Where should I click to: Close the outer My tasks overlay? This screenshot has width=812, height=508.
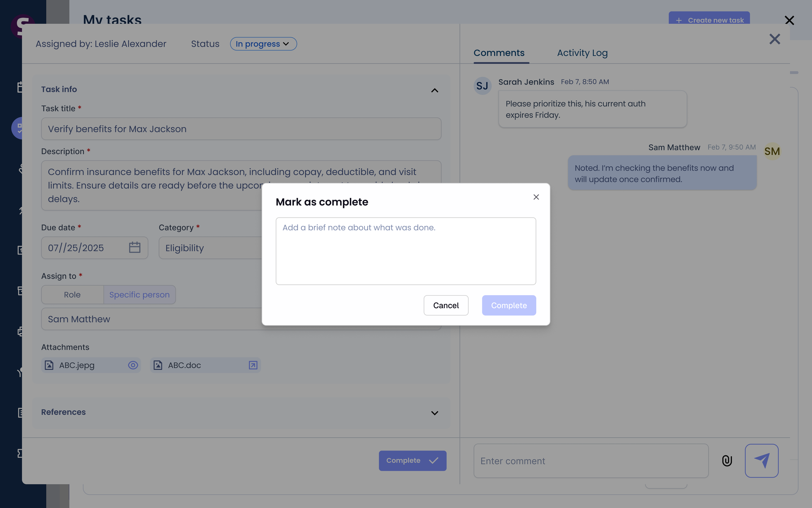point(789,20)
